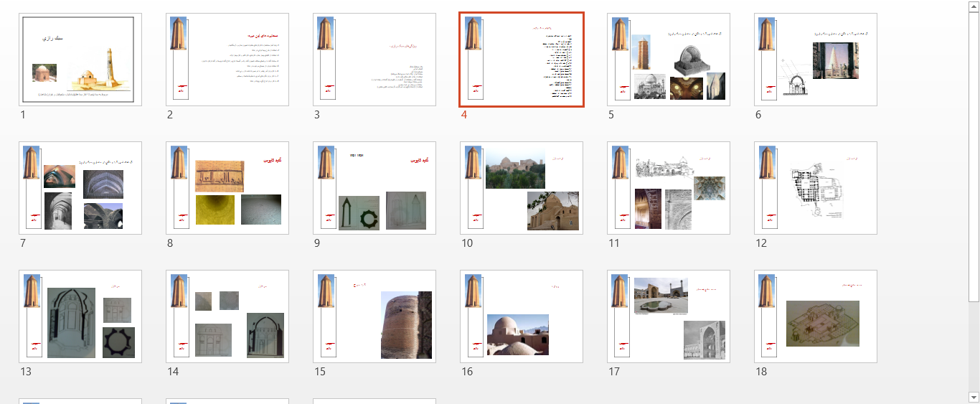Click slide number label 16
980x404 pixels.
click(x=467, y=372)
